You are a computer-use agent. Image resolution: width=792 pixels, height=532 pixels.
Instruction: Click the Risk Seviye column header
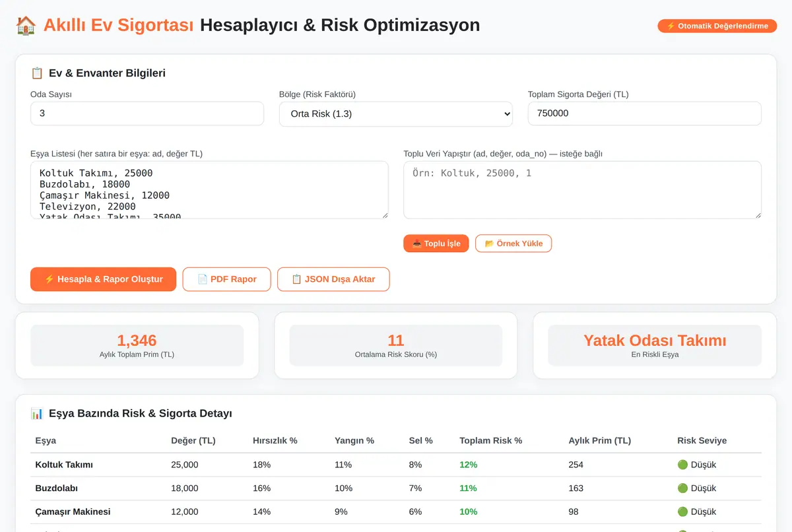702,440
